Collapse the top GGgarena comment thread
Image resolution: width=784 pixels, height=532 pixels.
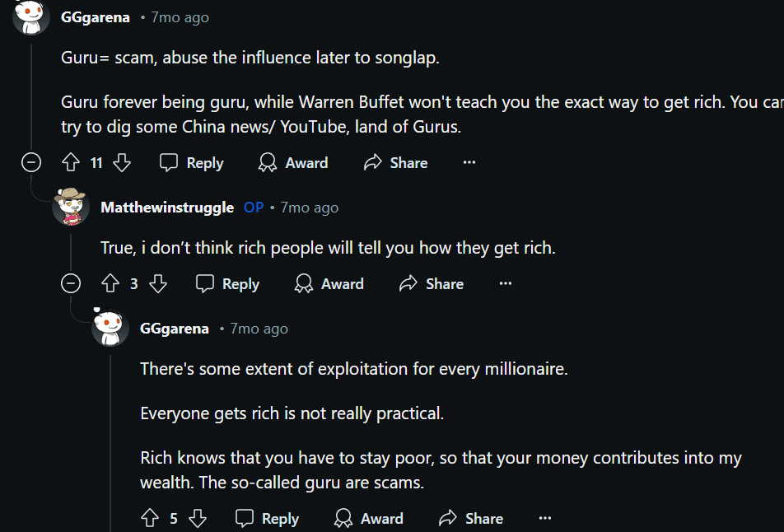coord(31,163)
